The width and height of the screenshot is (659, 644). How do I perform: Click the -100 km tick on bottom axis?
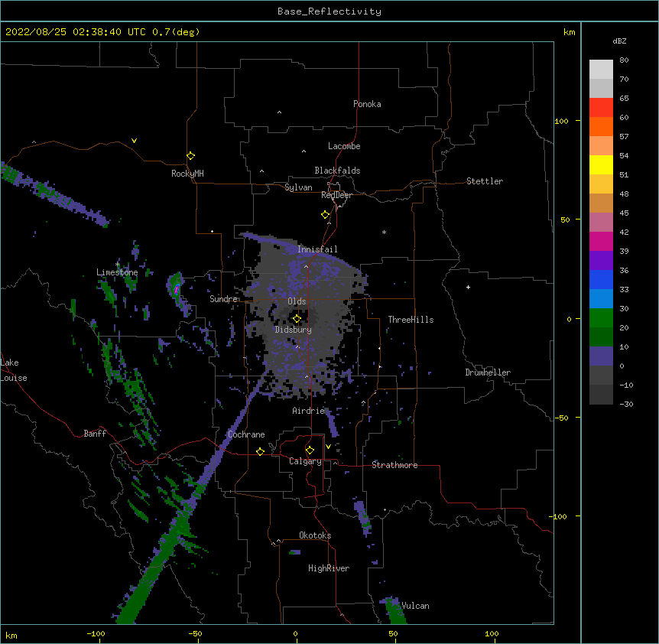[x=96, y=633]
